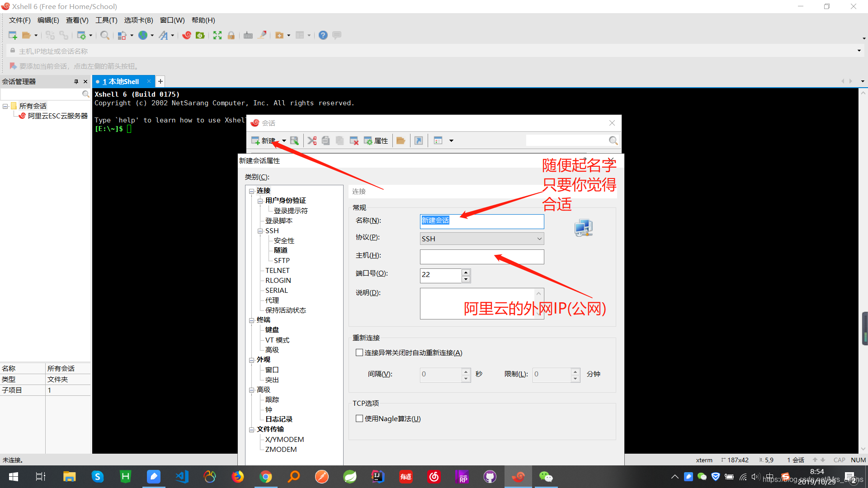868x488 pixels.
Task: Open the 工具(T) menu
Action: [106, 20]
